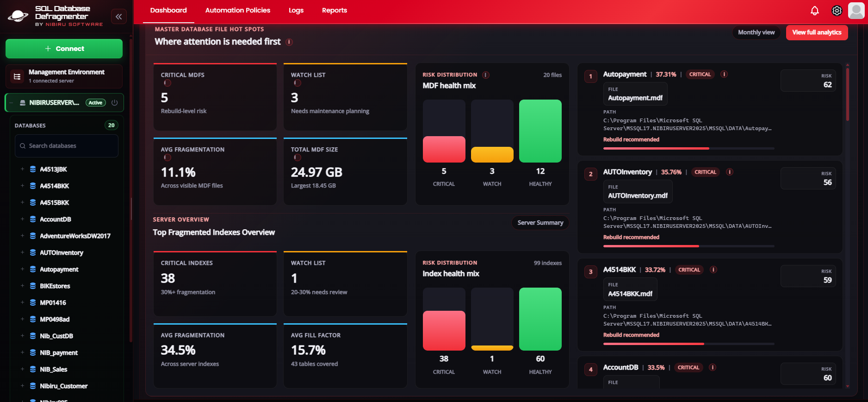Click info icon next to MDF RISK DISTRIBUTION

486,75
